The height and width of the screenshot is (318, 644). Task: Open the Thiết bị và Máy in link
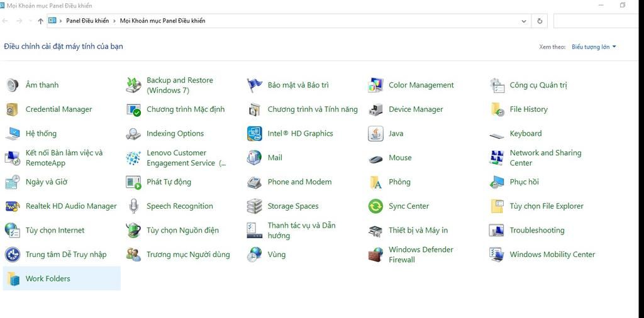coord(418,230)
